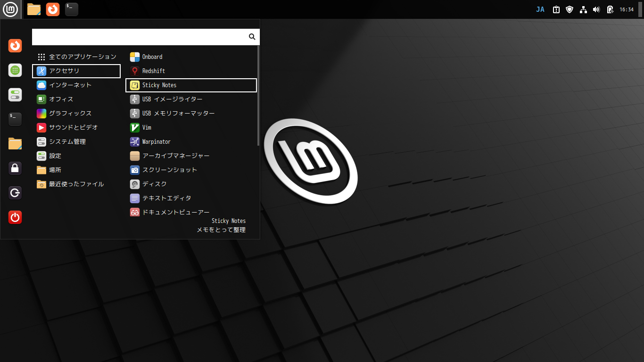Launch USB メモリフォーマッター
The image size is (644, 362).
point(191,114)
